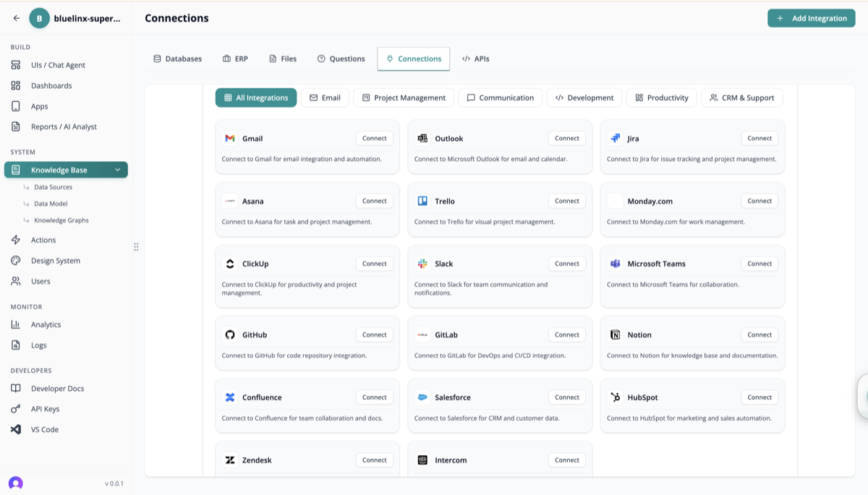Viewport: 868px width, 495px height.
Task: Click the Salesforce logo icon
Action: click(x=422, y=397)
